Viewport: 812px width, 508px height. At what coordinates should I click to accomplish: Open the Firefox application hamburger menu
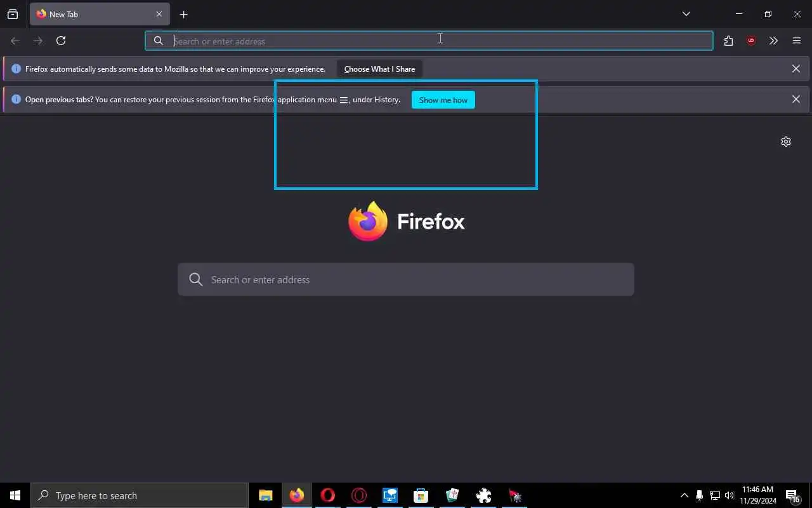797,41
